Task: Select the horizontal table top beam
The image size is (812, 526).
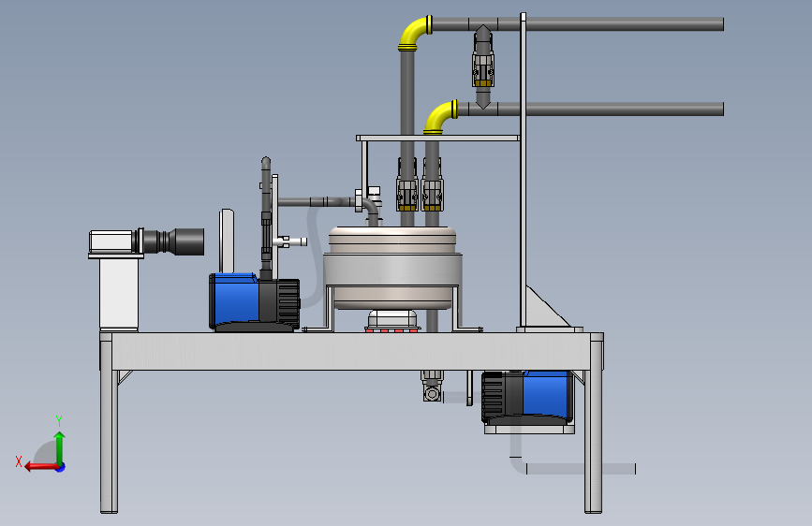Action: point(351,351)
